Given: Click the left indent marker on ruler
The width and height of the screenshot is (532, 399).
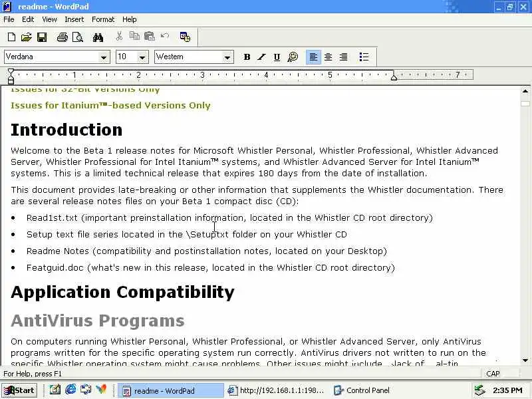Looking at the screenshot, I should coord(11,80).
